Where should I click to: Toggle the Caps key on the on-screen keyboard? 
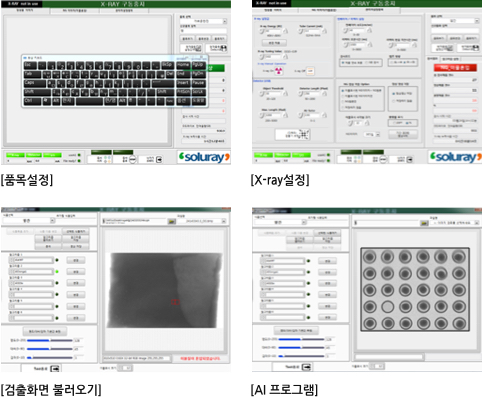pos(34,83)
